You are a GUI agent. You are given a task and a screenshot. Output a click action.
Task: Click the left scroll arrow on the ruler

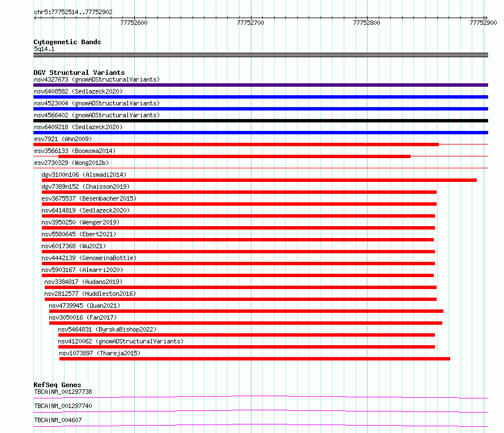tap(35, 18)
